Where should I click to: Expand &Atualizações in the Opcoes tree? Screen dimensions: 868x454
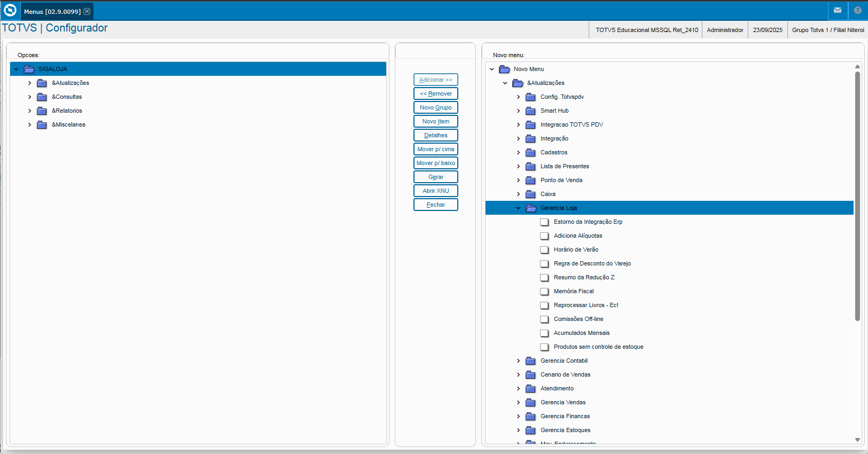[30, 83]
